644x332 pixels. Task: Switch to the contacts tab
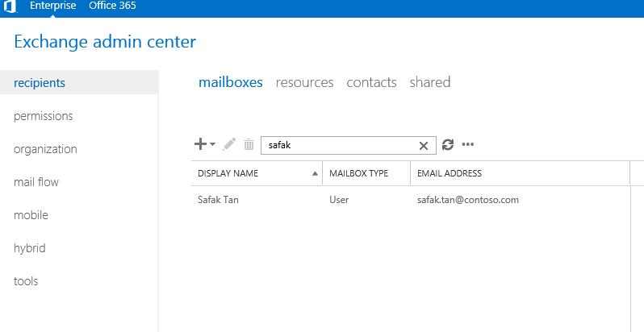click(x=372, y=82)
